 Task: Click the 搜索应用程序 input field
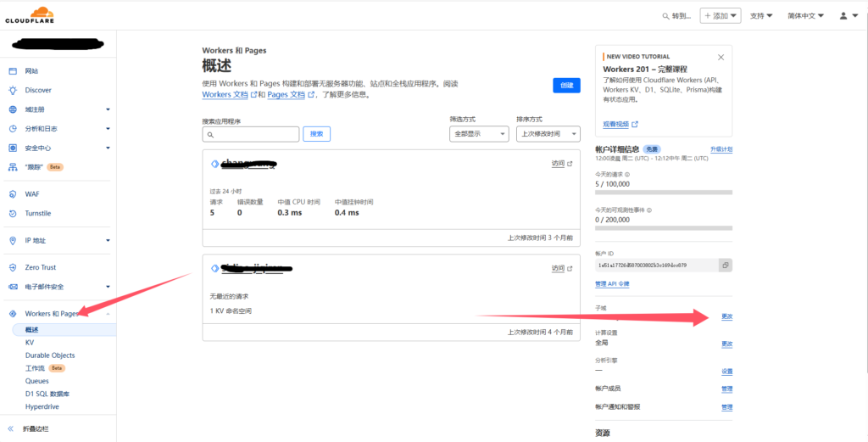click(x=251, y=134)
